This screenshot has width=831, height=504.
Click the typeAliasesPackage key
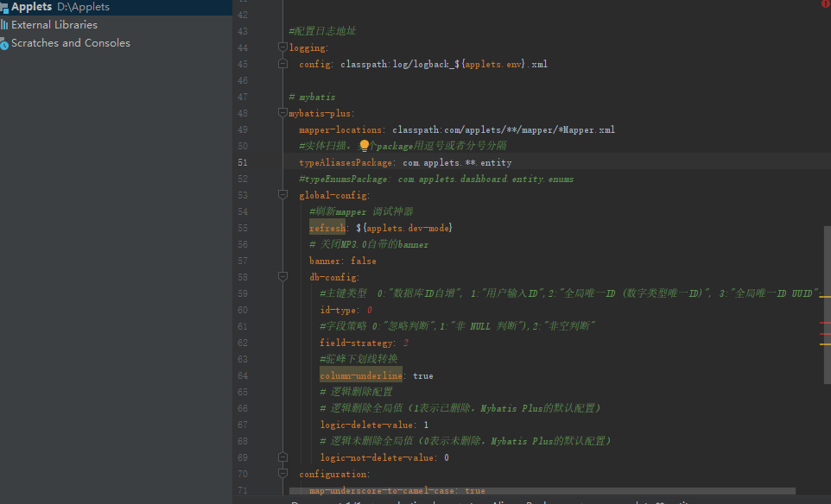(x=346, y=162)
